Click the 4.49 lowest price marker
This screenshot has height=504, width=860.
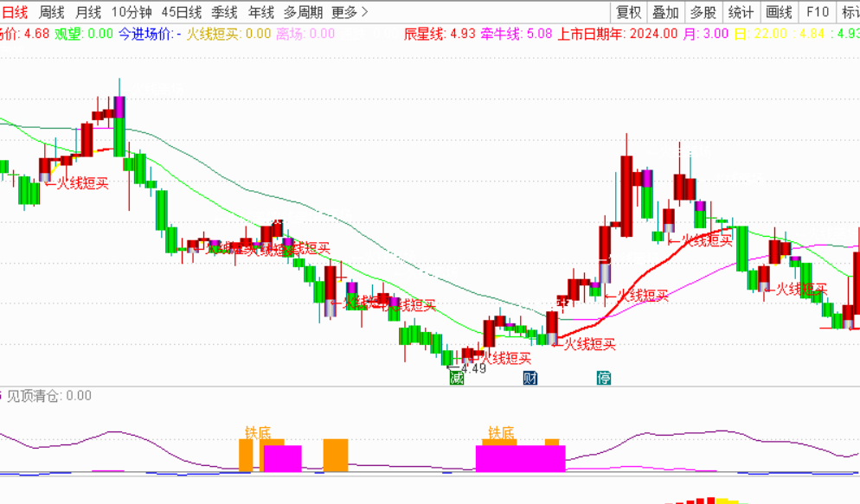[x=472, y=368]
